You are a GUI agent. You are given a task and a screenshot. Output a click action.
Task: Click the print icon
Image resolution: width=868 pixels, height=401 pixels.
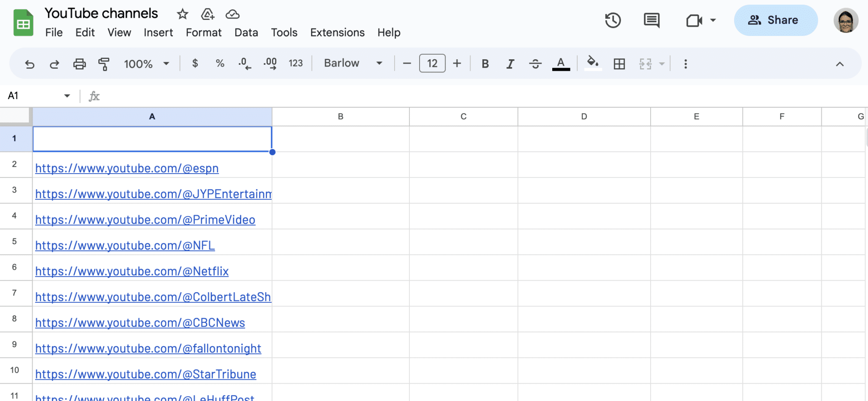pyautogui.click(x=79, y=64)
